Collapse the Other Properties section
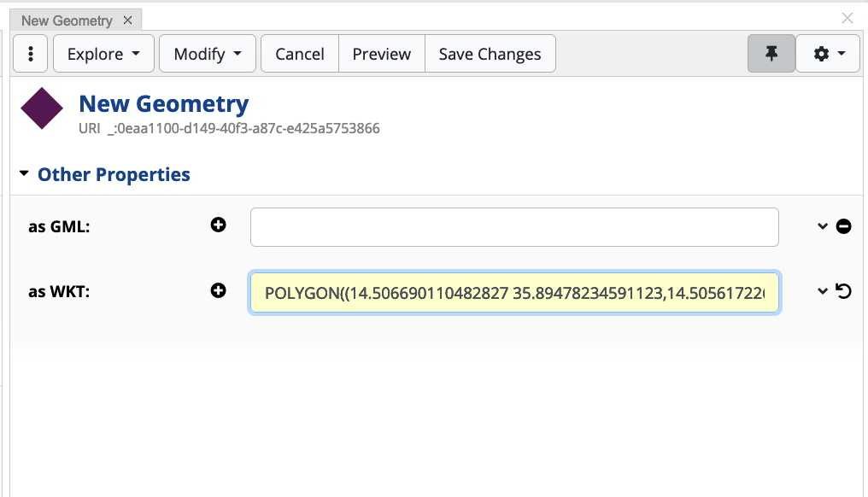The height and width of the screenshot is (497, 868). pos(24,173)
